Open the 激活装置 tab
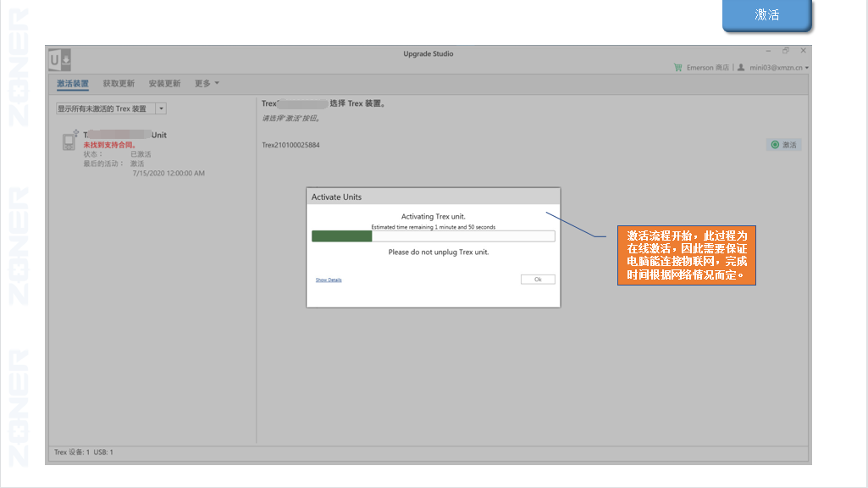The height and width of the screenshot is (488, 868). click(x=73, y=84)
